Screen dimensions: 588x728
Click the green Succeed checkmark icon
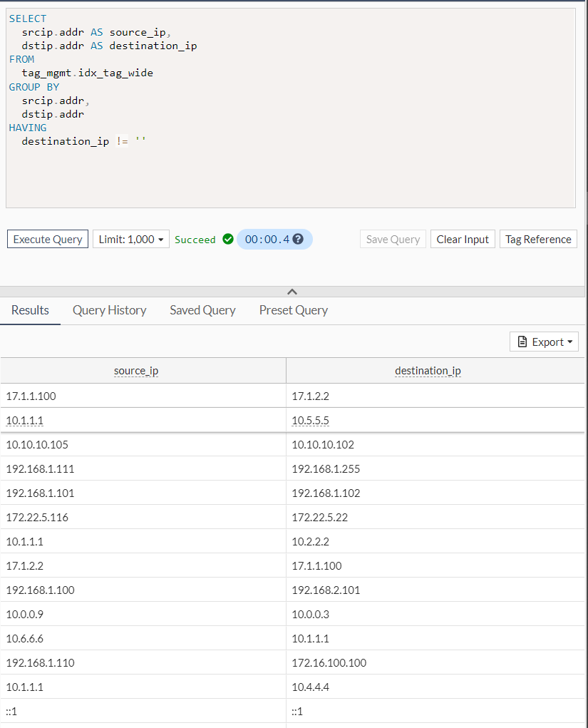pyautogui.click(x=228, y=239)
